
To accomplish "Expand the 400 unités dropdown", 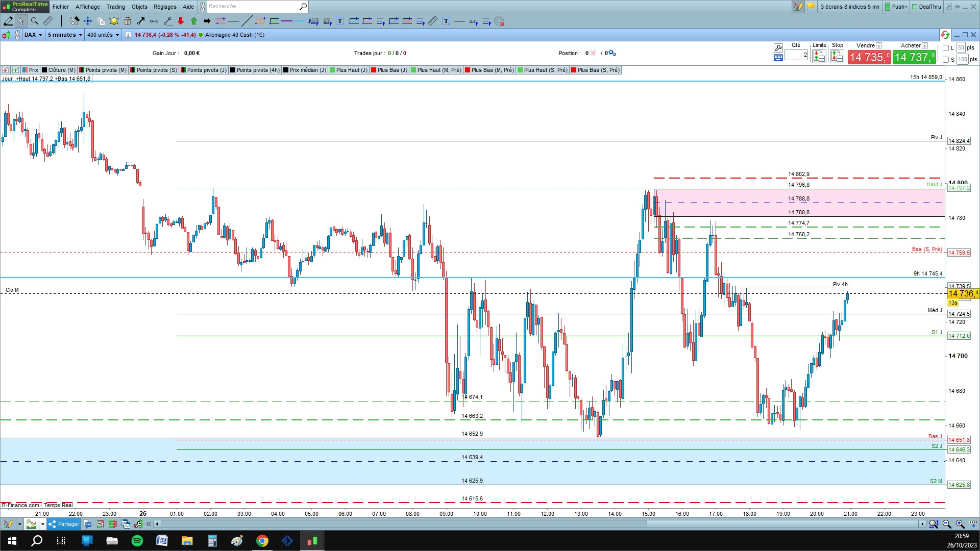I will pyautogui.click(x=103, y=35).
